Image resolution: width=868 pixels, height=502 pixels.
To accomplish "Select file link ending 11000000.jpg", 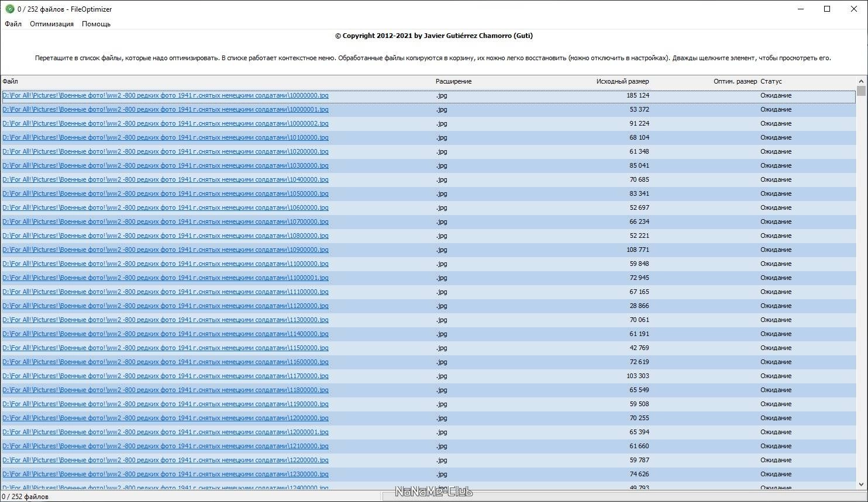I will [x=166, y=264].
